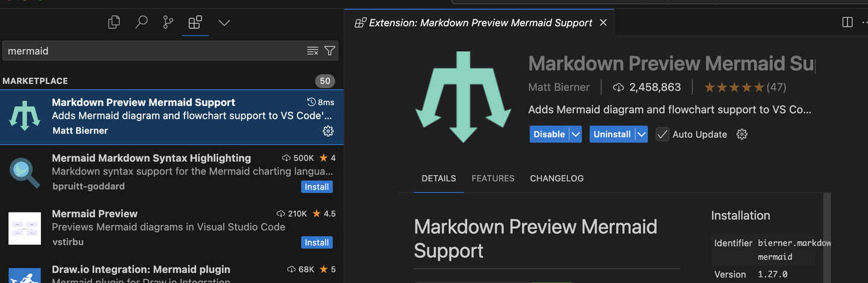Click the split editor layout icon
The height and width of the screenshot is (283, 868).
pos(847,22)
